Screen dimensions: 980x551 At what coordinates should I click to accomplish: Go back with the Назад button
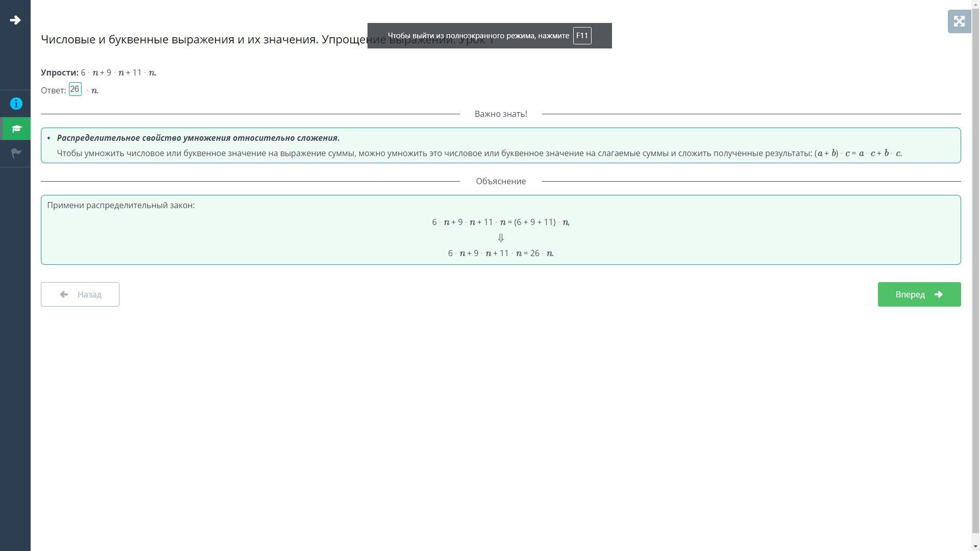pos(80,294)
